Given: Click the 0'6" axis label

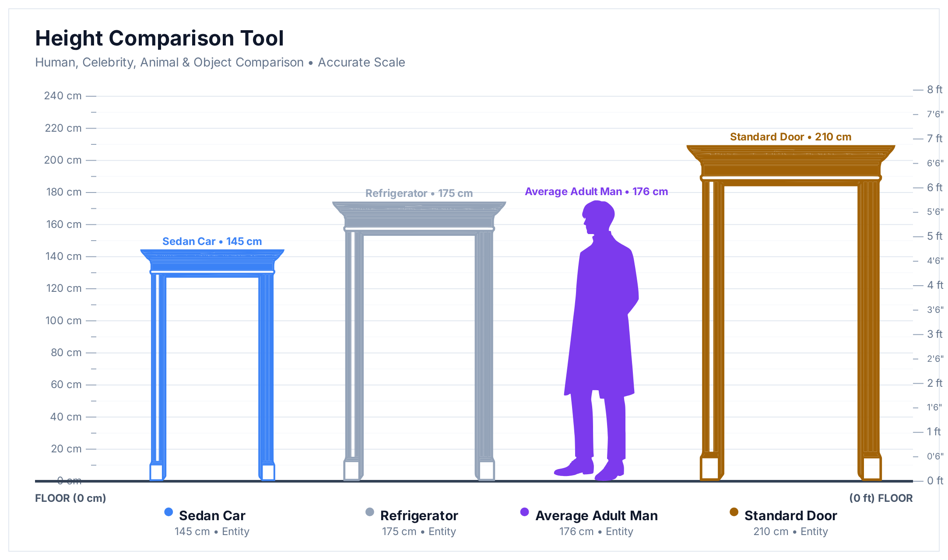Looking at the screenshot, I should point(935,456).
